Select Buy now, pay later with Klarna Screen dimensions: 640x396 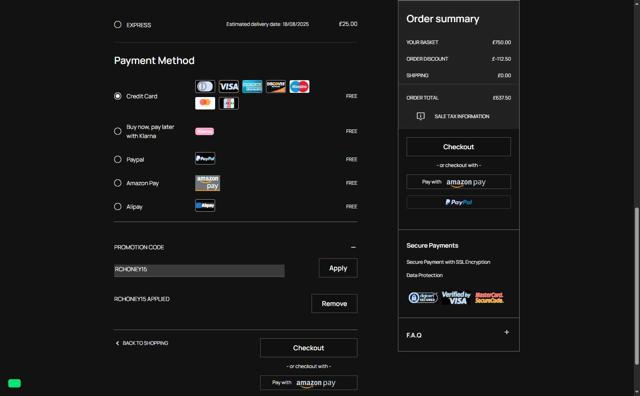(x=118, y=131)
